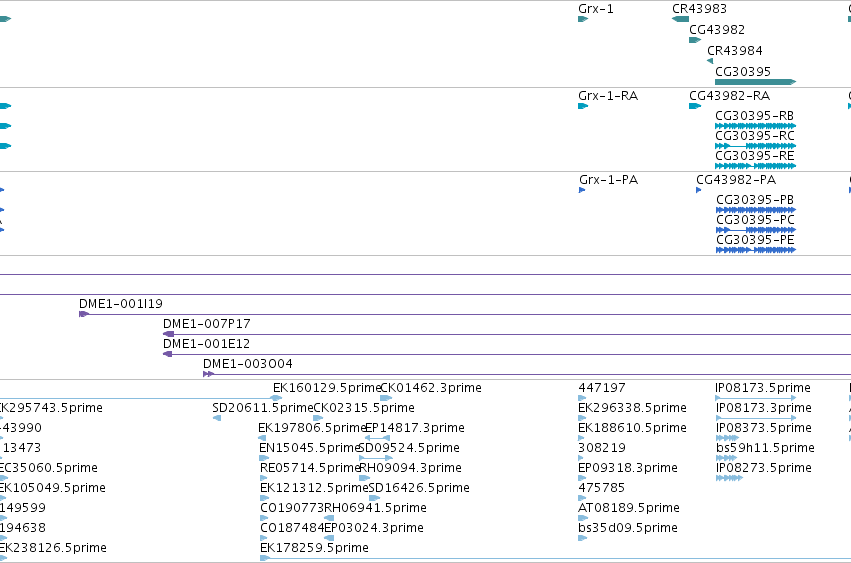Click the Grx-1-RA transcript label

[x=608, y=96]
